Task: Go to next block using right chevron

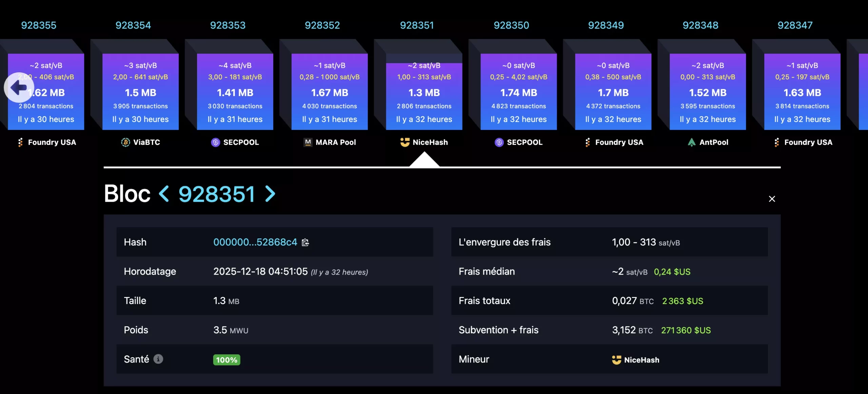Action: 270,193
